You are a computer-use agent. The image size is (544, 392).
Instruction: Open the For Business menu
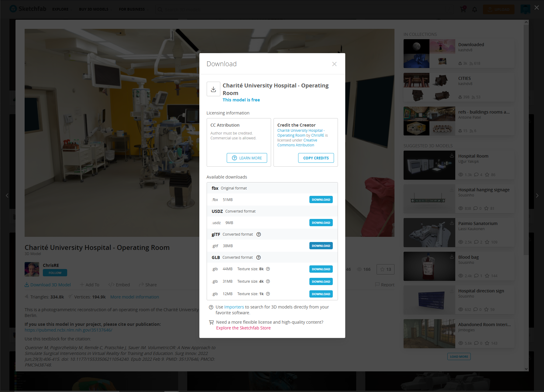(x=134, y=9)
